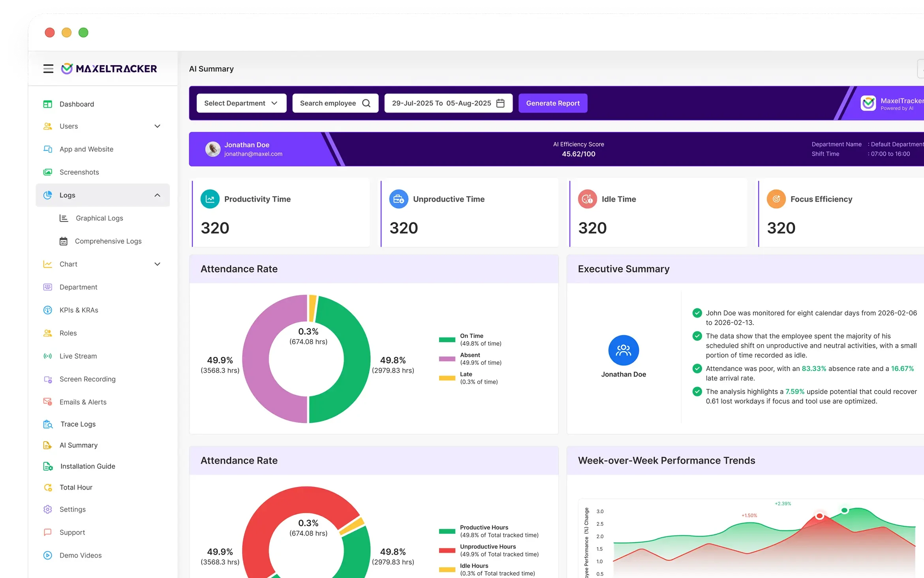The image size is (924, 578).
Task: Click the Graphical Logs chart icon
Action: click(x=64, y=218)
